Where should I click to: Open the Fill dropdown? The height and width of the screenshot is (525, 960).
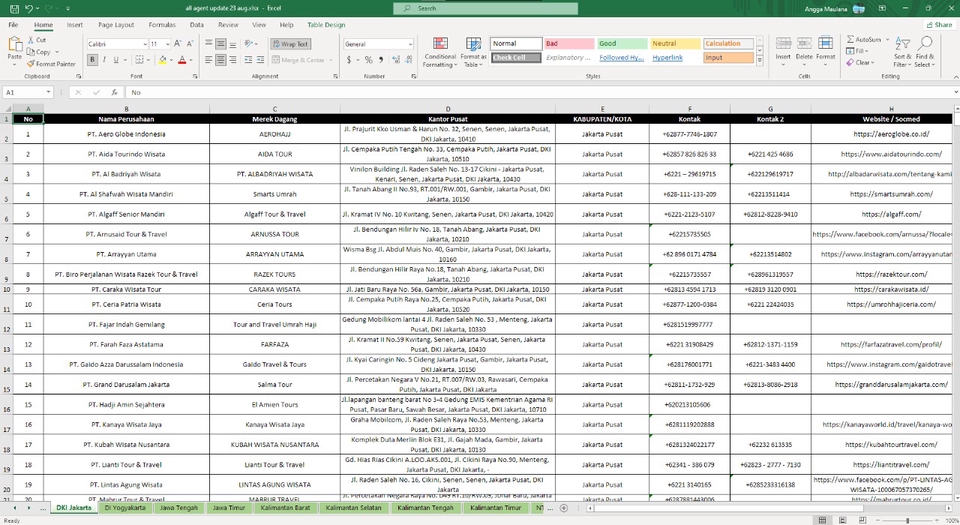(x=857, y=51)
